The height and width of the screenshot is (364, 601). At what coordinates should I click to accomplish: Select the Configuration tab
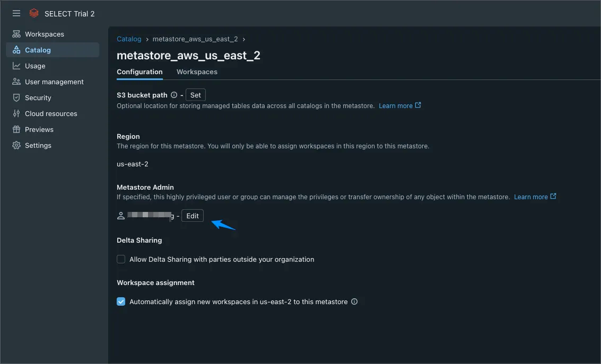[x=139, y=72]
